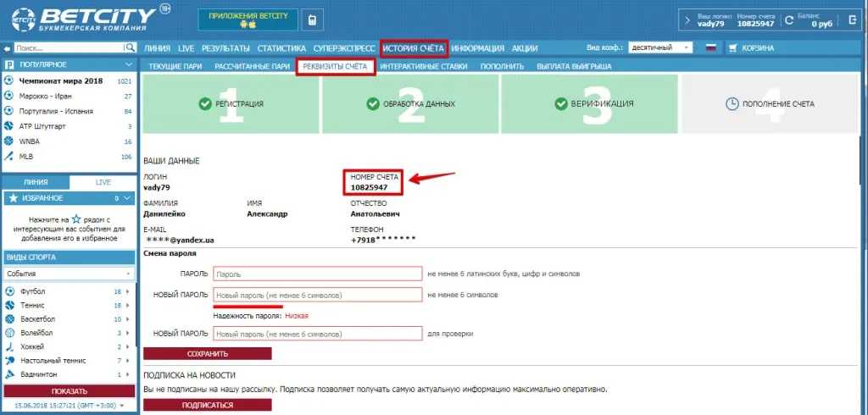The width and height of the screenshot is (868, 415).
Task: Click the Теннис sport icon
Action: coord(9,305)
